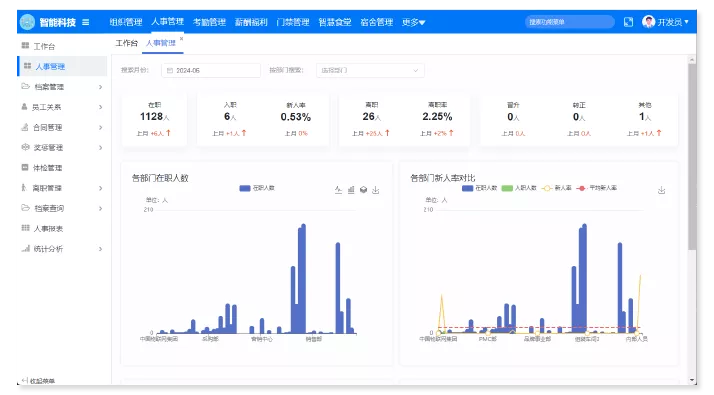Click the 智能科技 round logo

(x=27, y=22)
